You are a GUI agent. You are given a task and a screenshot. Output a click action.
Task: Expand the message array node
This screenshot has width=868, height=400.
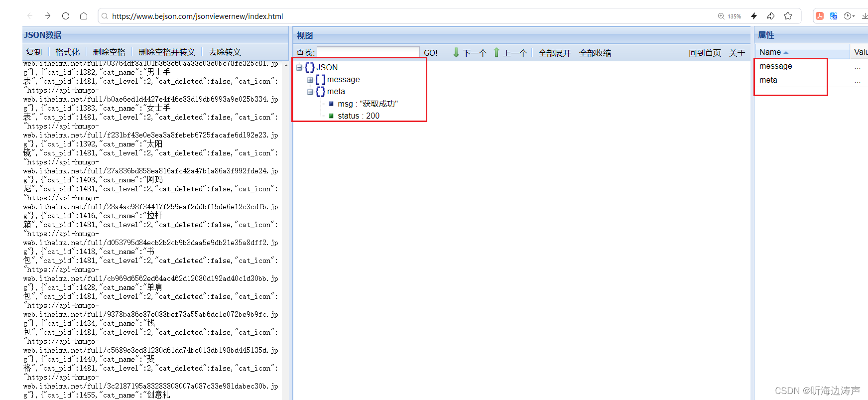pyautogui.click(x=310, y=80)
